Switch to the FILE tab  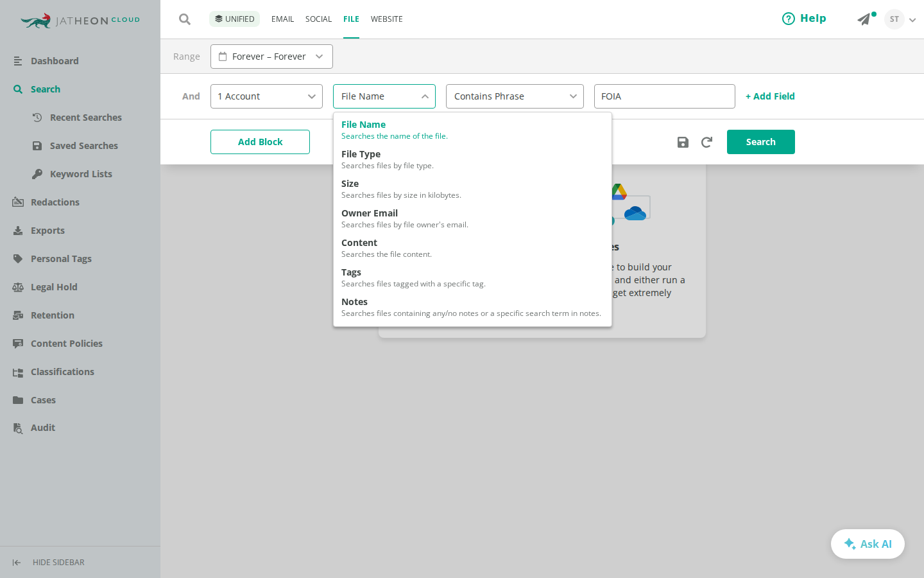[x=351, y=19]
